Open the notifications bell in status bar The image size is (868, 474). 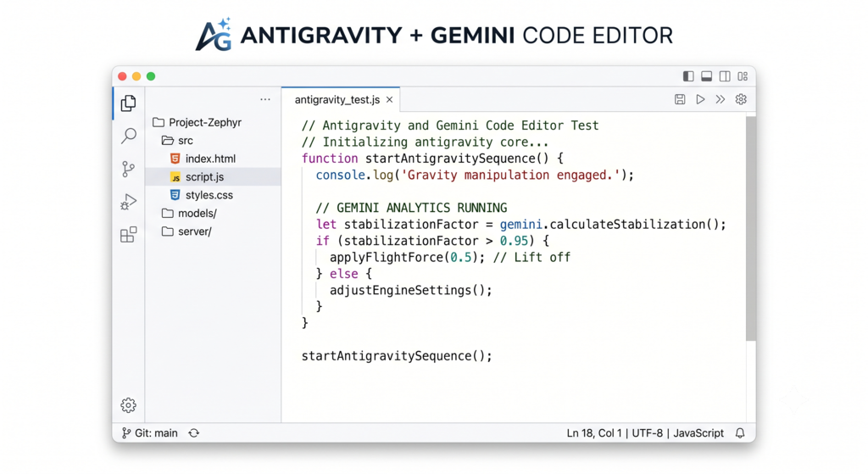(740, 433)
